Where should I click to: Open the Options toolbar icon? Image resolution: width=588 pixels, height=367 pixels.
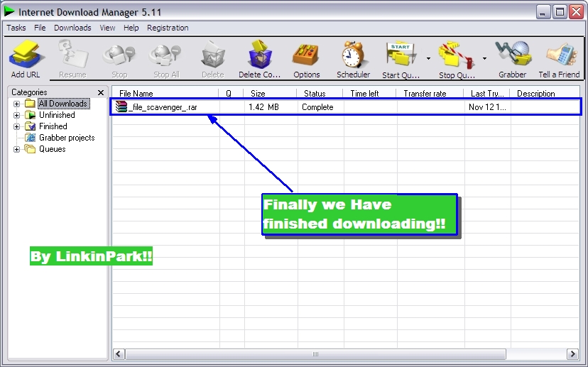tap(306, 55)
